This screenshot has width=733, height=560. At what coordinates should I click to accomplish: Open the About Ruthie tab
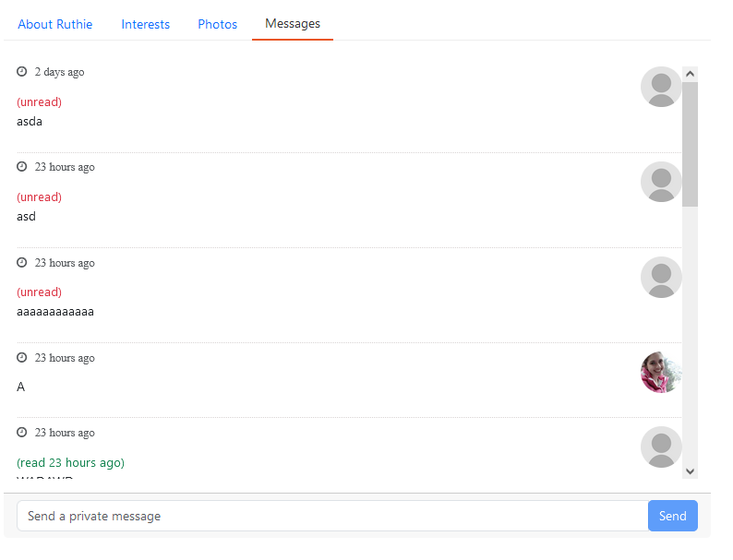(55, 24)
